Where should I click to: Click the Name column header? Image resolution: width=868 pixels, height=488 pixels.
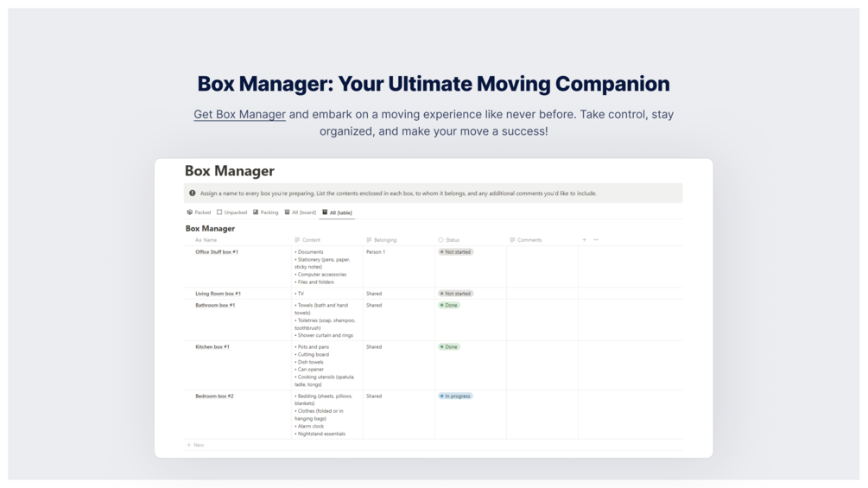click(206, 240)
